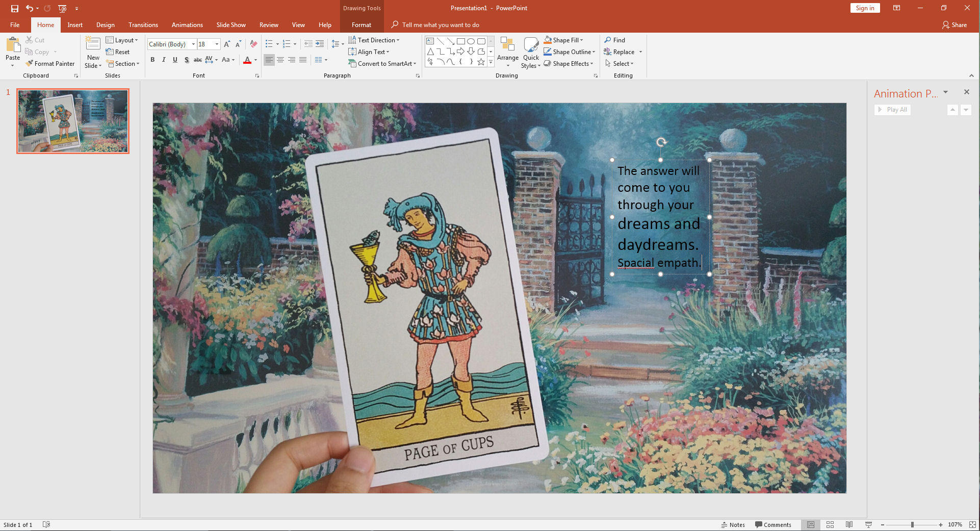Toggle bold formatting
Image resolution: width=980 pixels, height=531 pixels.
click(x=152, y=60)
